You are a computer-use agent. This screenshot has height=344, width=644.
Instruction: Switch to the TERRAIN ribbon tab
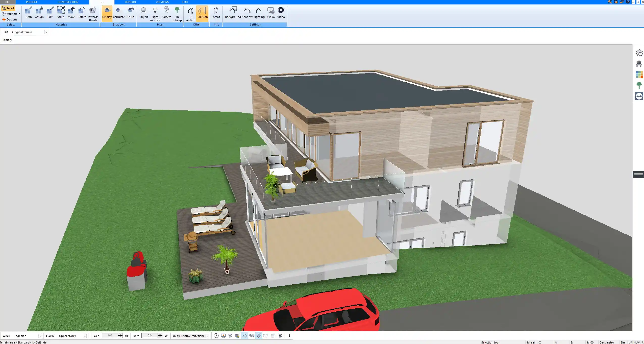[x=130, y=2]
